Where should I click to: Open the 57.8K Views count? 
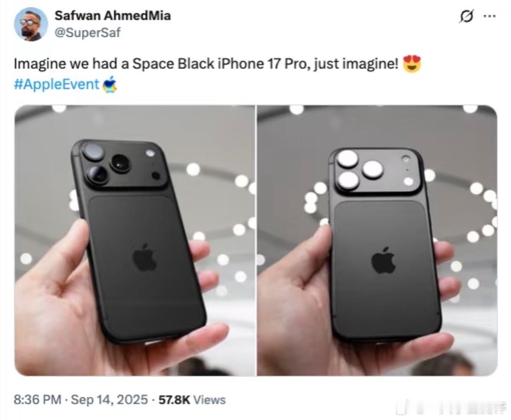[192, 400]
